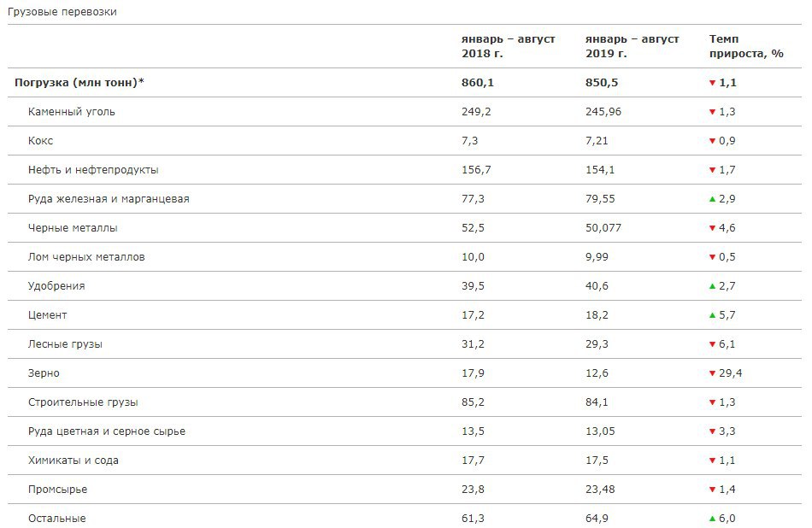Click the red arrow in bold Погрузка row
The width and height of the screenshot is (812, 528).
(x=712, y=83)
